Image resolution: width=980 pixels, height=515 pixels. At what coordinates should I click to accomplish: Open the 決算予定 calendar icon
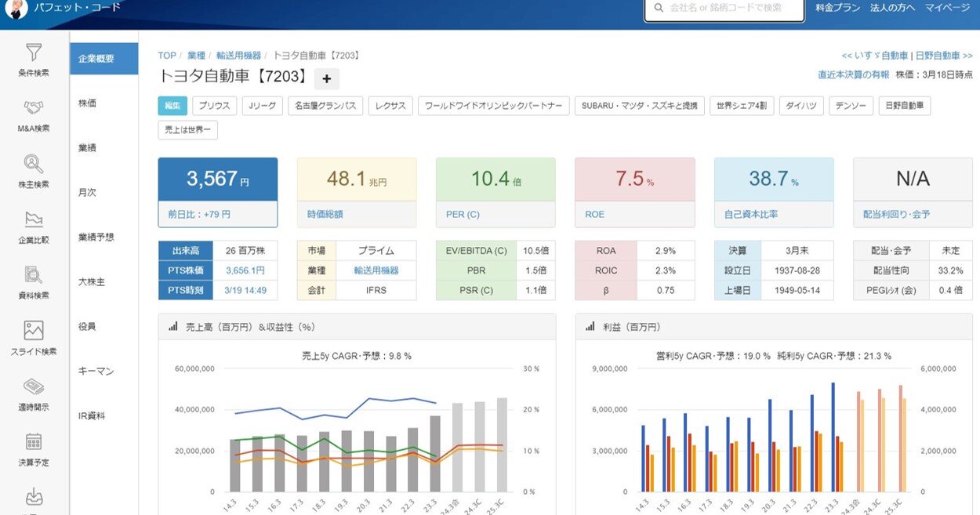point(34,441)
